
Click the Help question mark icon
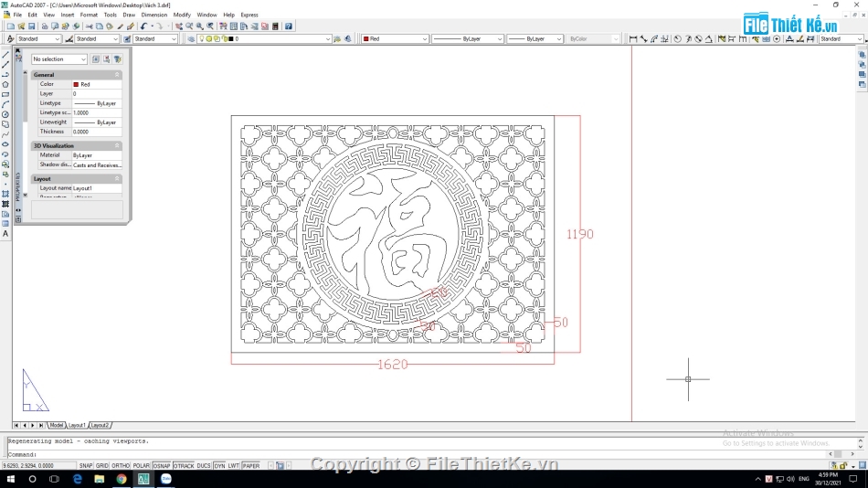(x=289, y=26)
